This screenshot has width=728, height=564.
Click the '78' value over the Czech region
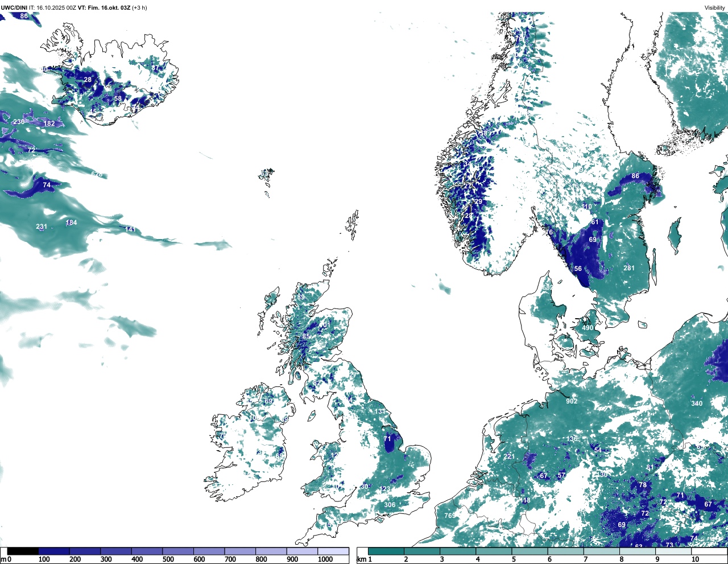[x=643, y=485]
